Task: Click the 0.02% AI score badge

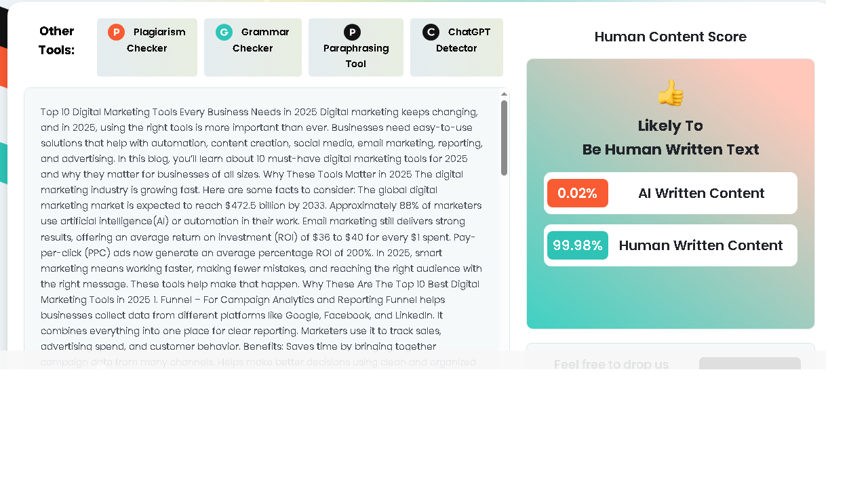Action: pos(578,193)
